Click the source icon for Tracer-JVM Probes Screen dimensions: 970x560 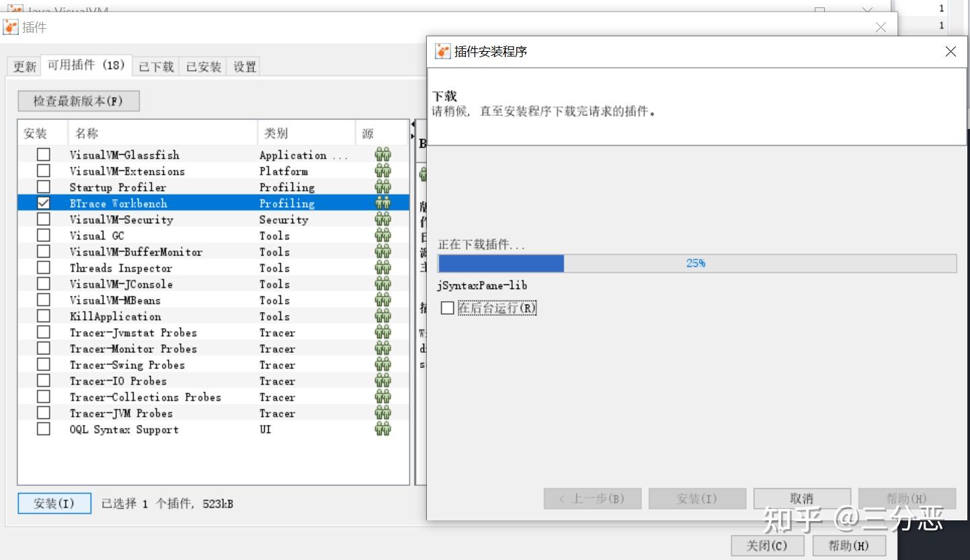pos(382,413)
